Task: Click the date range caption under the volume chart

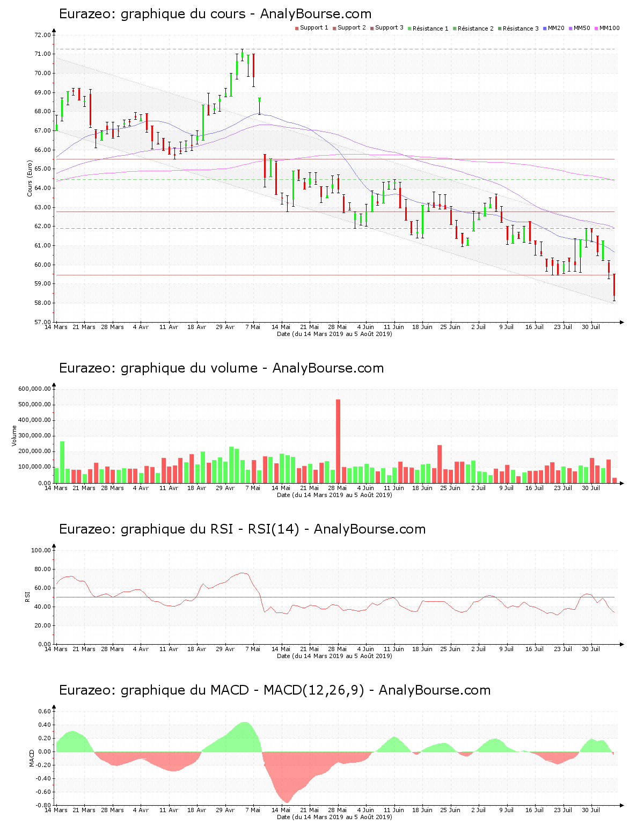Action: coord(334,495)
